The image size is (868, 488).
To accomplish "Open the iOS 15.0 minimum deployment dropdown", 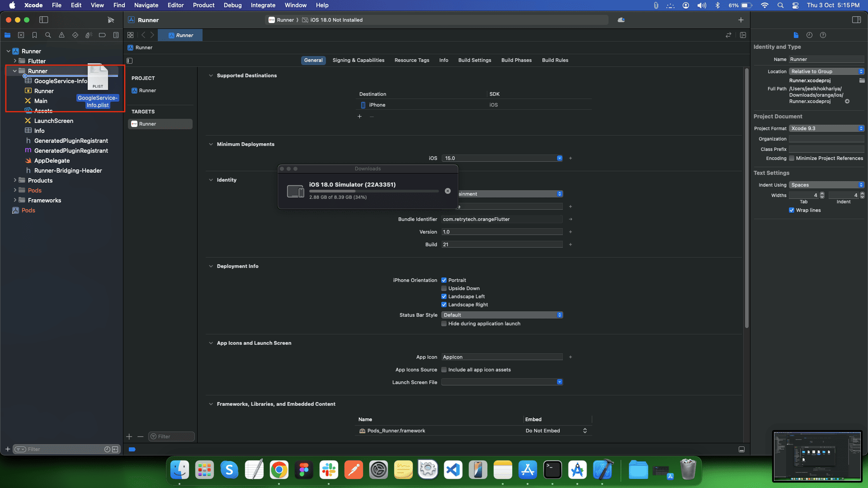I will [560, 158].
